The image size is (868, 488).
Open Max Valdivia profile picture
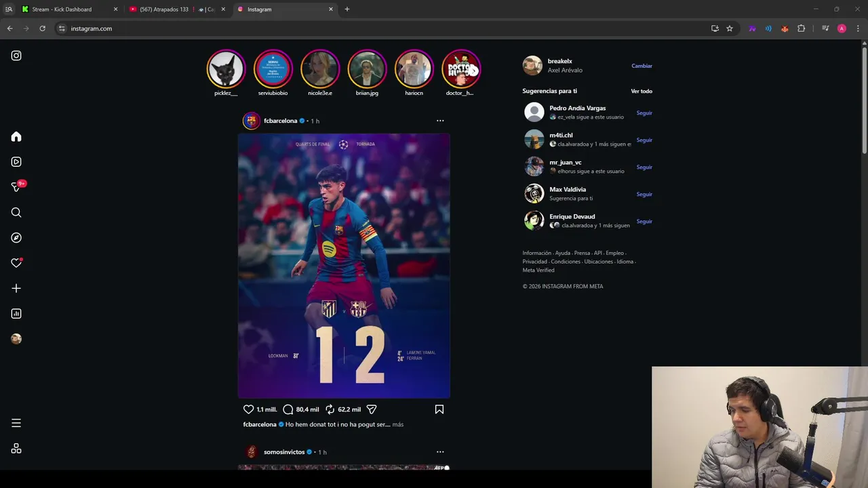[x=534, y=193]
